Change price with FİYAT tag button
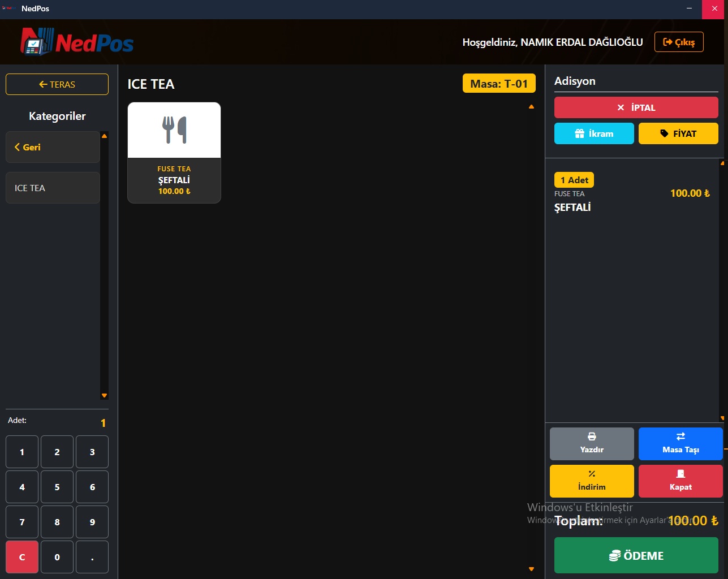This screenshot has height=579, width=728. click(678, 133)
